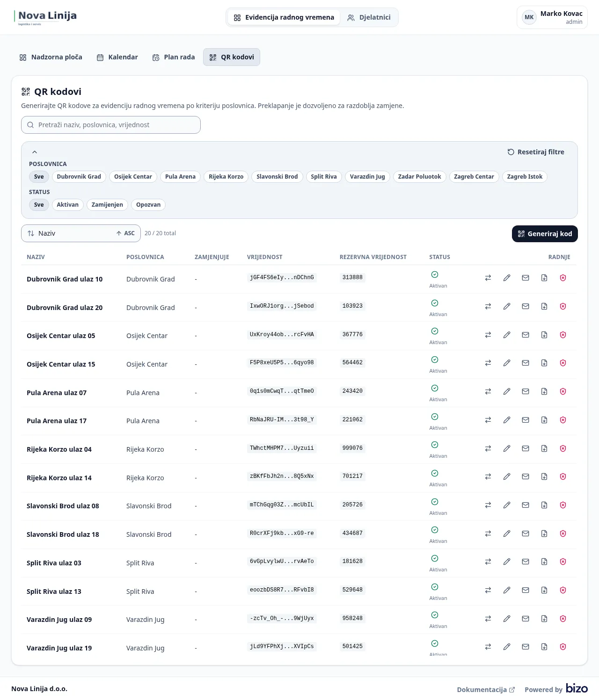
Task: Filter by Zagreb Centar poslovnica chip
Action: [474, 177]
